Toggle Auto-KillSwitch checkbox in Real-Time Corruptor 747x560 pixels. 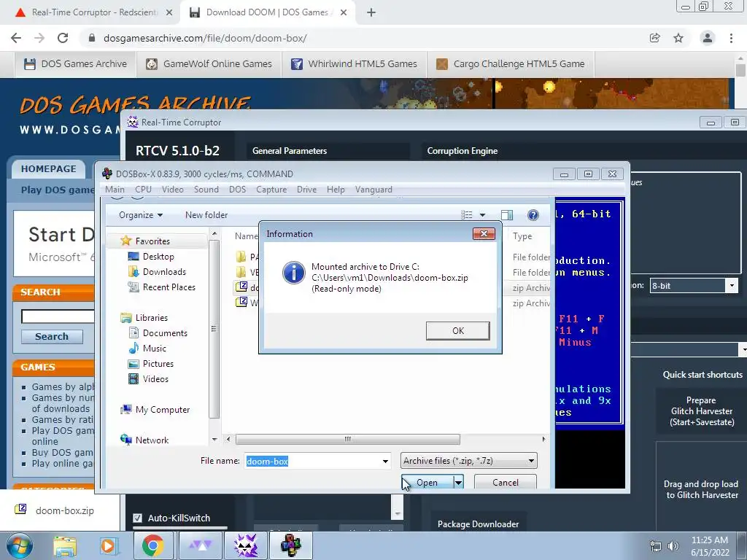[138, 518]
